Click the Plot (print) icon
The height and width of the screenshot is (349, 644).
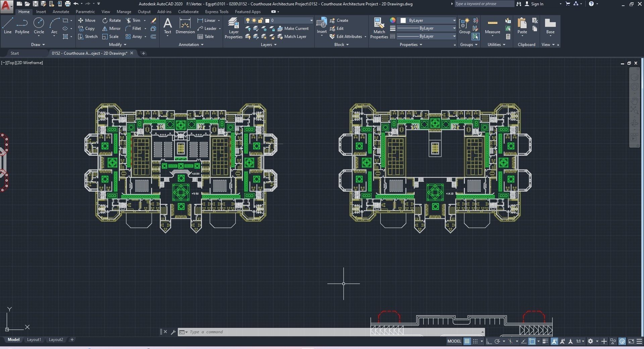click(67, 4)
